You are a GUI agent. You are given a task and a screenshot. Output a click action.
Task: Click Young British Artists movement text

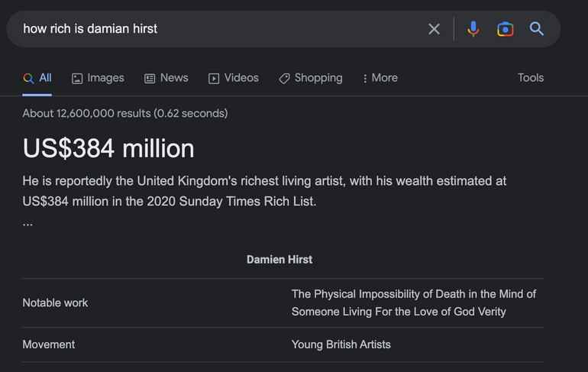(x=341, y=345)
